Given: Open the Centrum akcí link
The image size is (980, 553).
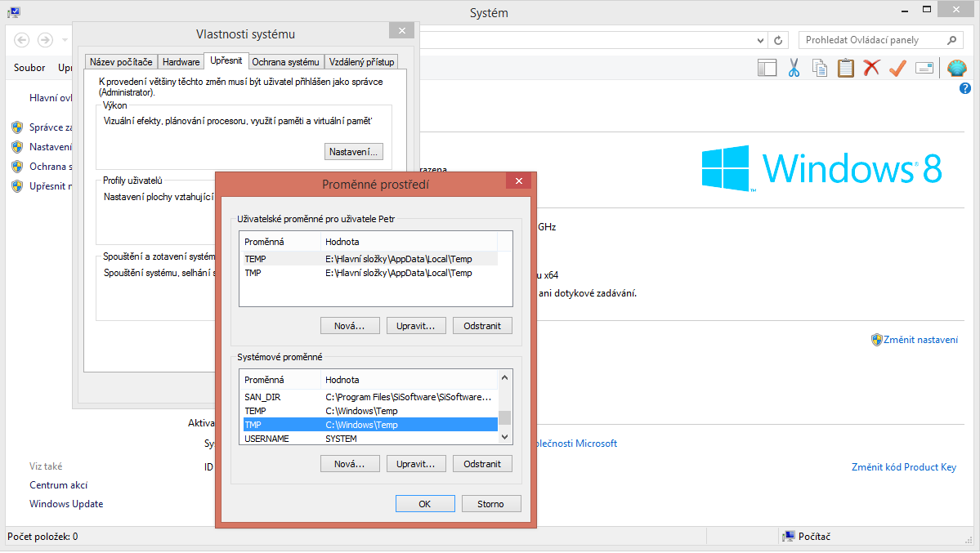Looking at the screenshot, I should pyautogui.click(x=58, y=485).
